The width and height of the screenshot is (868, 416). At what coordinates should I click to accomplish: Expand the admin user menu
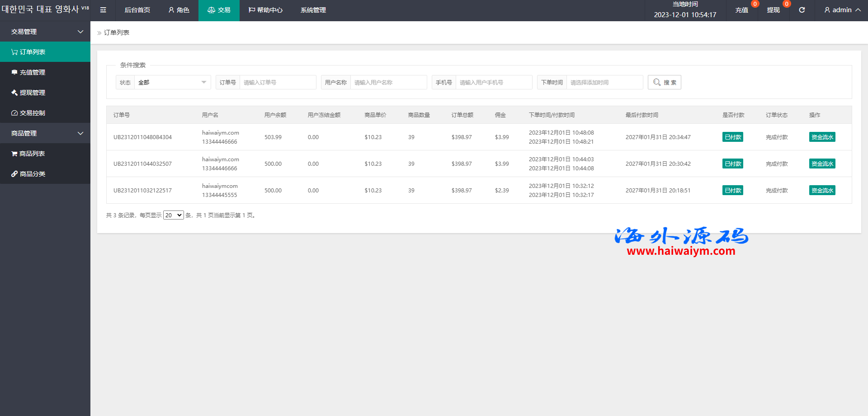click(x=842, y=10)
